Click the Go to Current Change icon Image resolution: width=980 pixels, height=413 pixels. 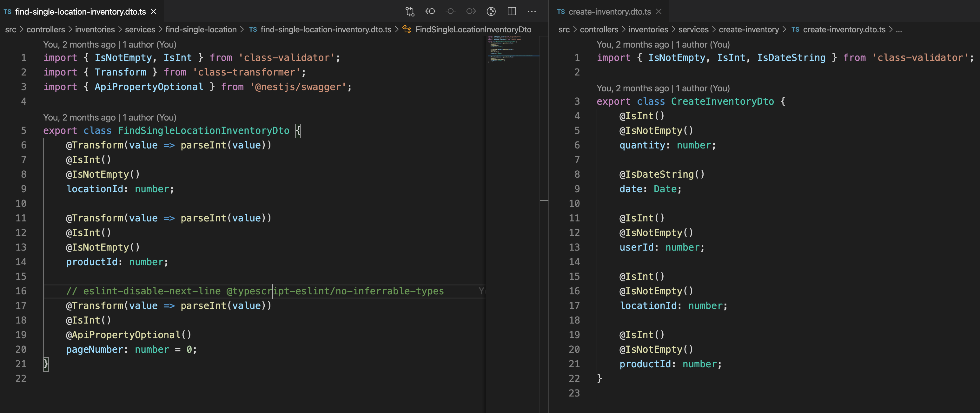(451, 11)
